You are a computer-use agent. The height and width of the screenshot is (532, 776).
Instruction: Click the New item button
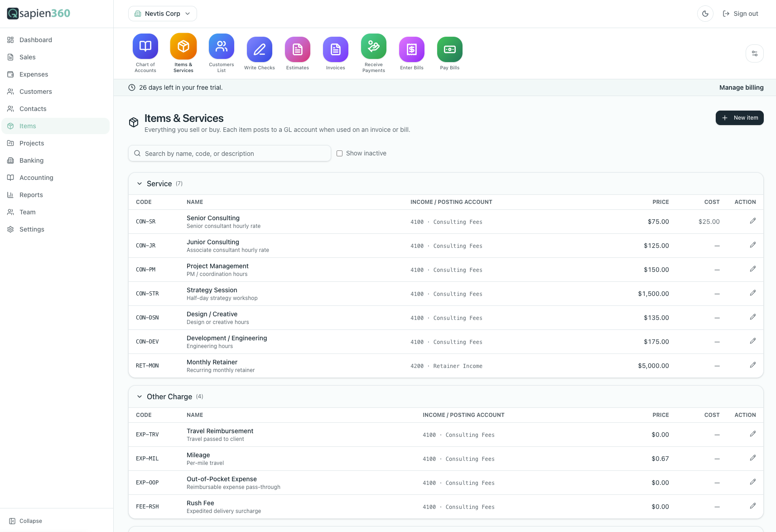pos(740,118)
